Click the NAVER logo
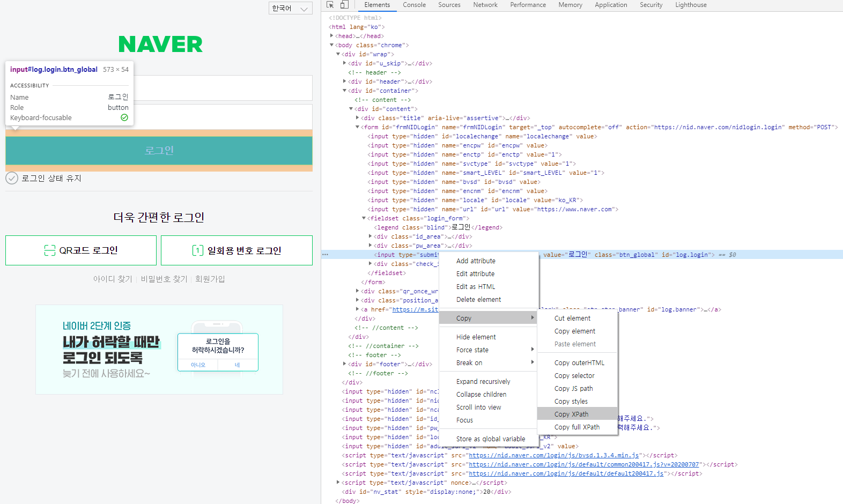This screenshot has width=843, height=504. click(160, 44)
